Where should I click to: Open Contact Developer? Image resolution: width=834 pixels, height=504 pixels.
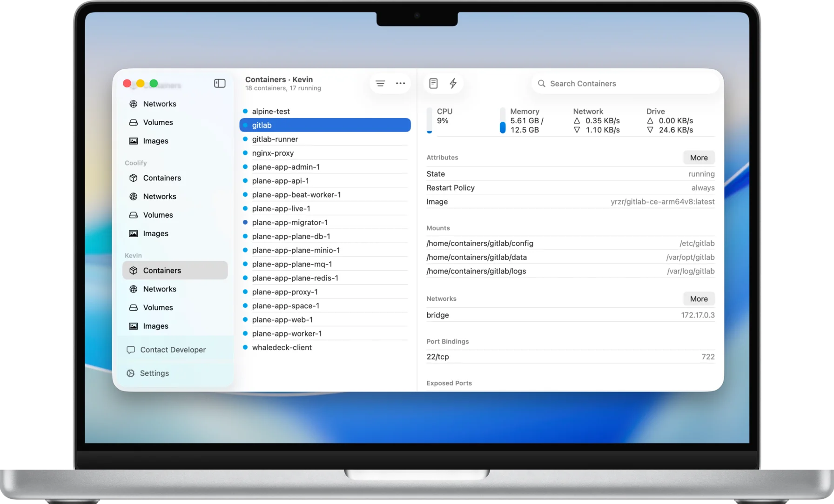click(x=173, y=350)
